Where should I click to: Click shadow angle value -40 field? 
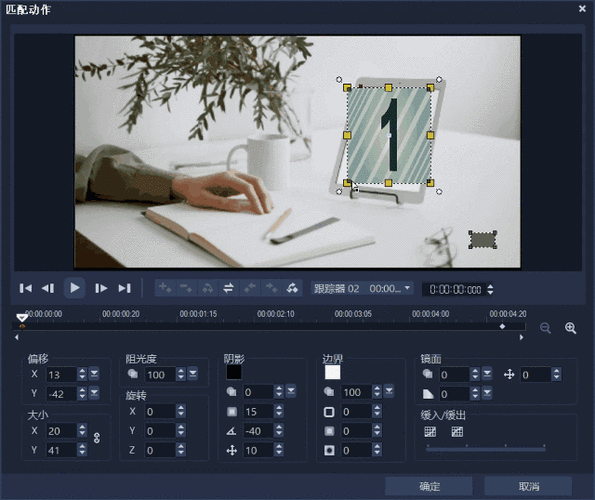(x=258, y=431)
